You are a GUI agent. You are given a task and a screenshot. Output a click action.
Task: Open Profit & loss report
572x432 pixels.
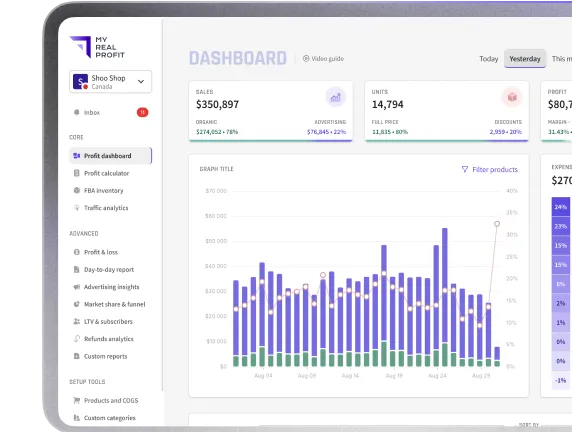(x=101, y=252)
